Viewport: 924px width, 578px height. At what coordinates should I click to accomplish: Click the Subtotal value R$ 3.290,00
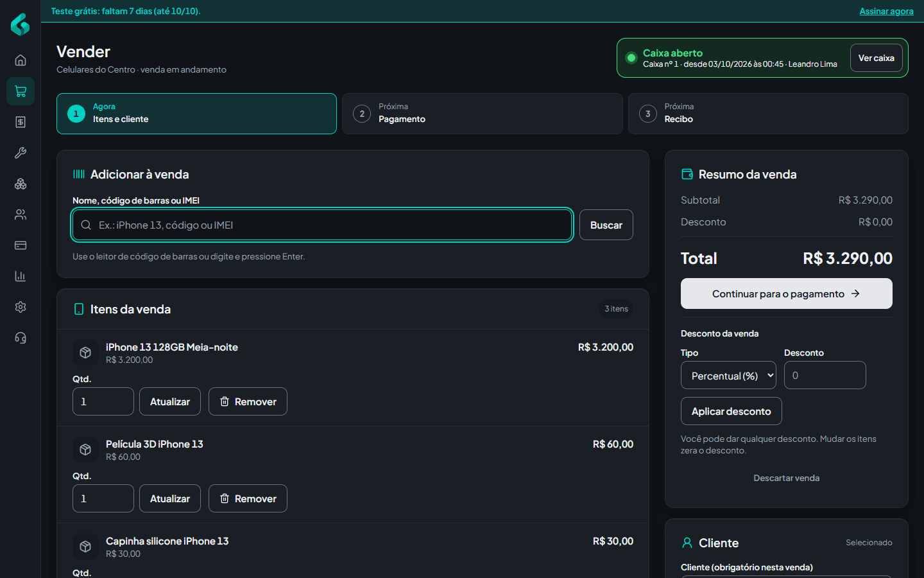(866, 200)
